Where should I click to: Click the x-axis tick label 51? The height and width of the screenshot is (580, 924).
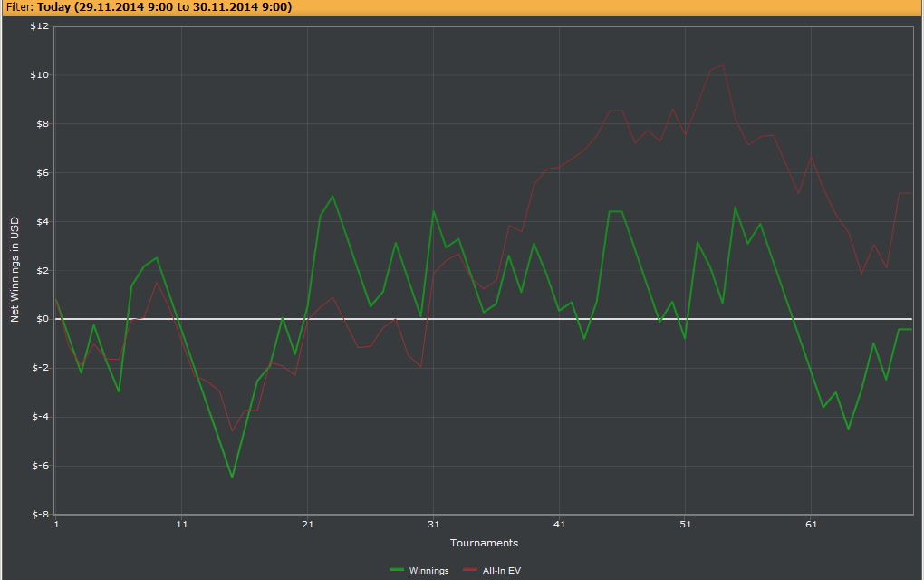(686, 524)
